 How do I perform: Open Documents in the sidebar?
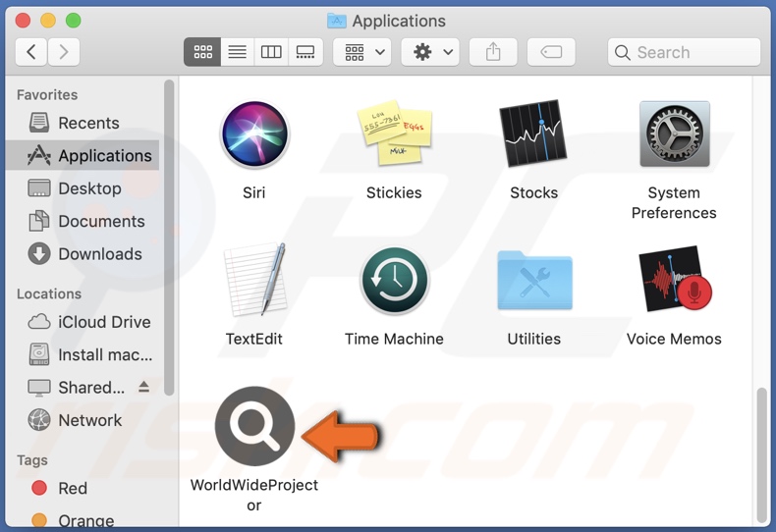coord(83,221)
